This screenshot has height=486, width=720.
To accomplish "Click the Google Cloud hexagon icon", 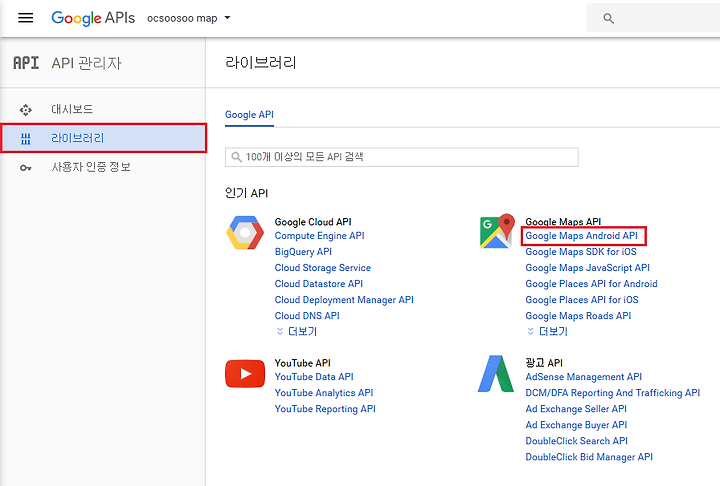I will coord(245,233).
